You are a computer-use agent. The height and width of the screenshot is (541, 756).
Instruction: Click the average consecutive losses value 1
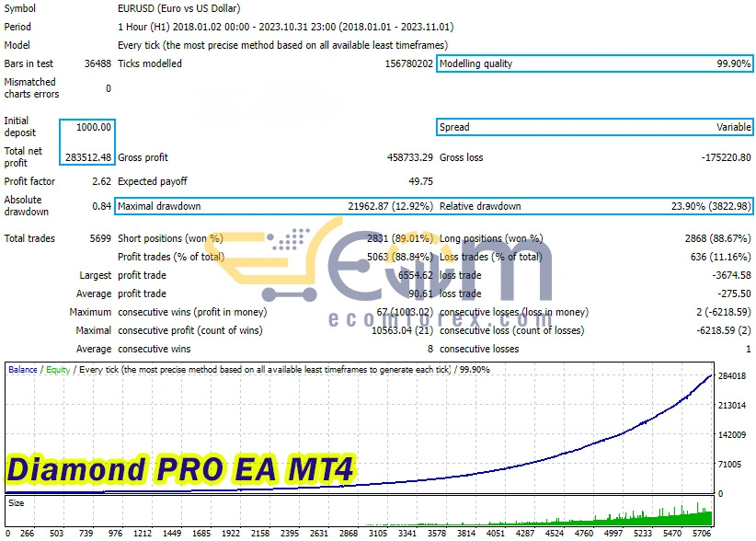click(749, 349)
